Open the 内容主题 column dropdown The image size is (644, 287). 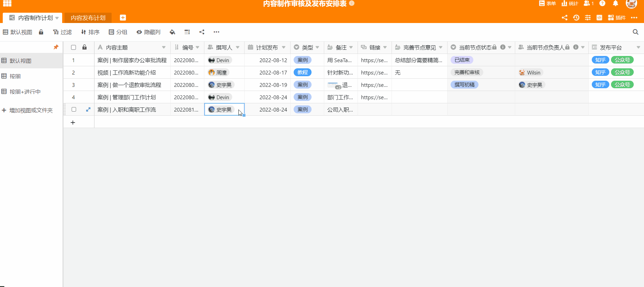coord(164,47)
